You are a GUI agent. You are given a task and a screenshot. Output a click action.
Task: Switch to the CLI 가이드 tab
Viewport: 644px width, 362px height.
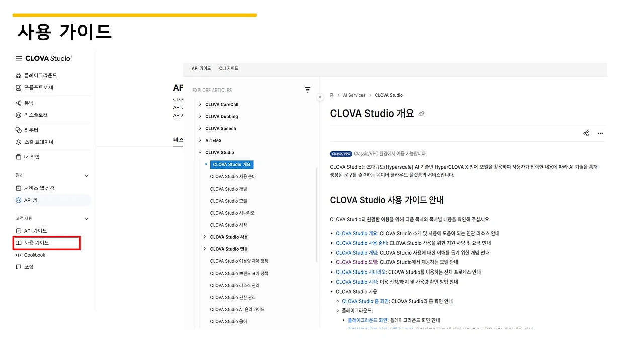(229, 68)
